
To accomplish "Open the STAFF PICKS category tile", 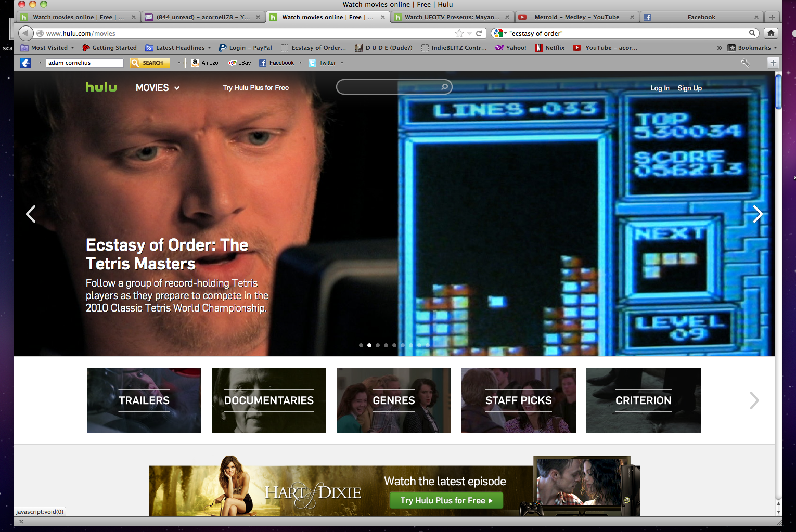I will click(x=519, y=400).
